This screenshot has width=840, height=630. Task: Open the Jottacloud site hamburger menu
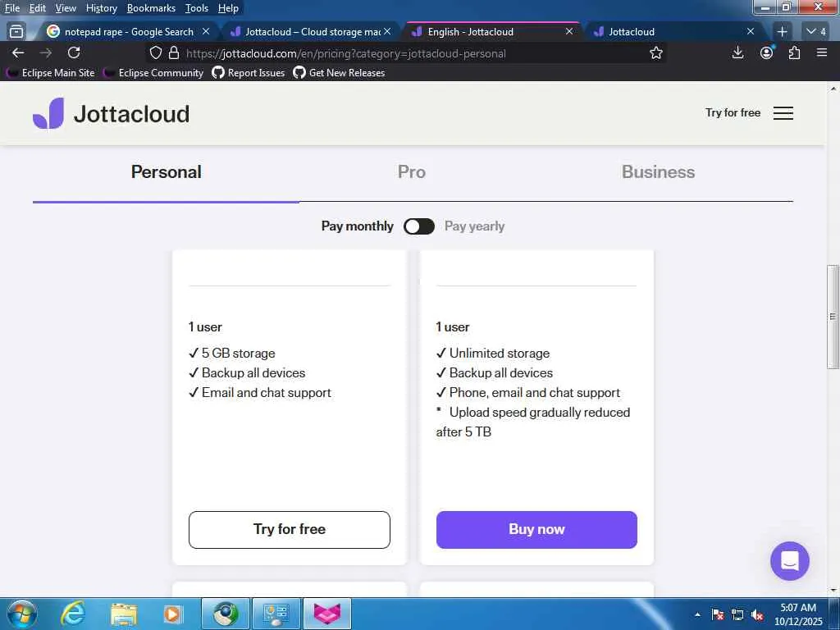(x=783, y=113)
